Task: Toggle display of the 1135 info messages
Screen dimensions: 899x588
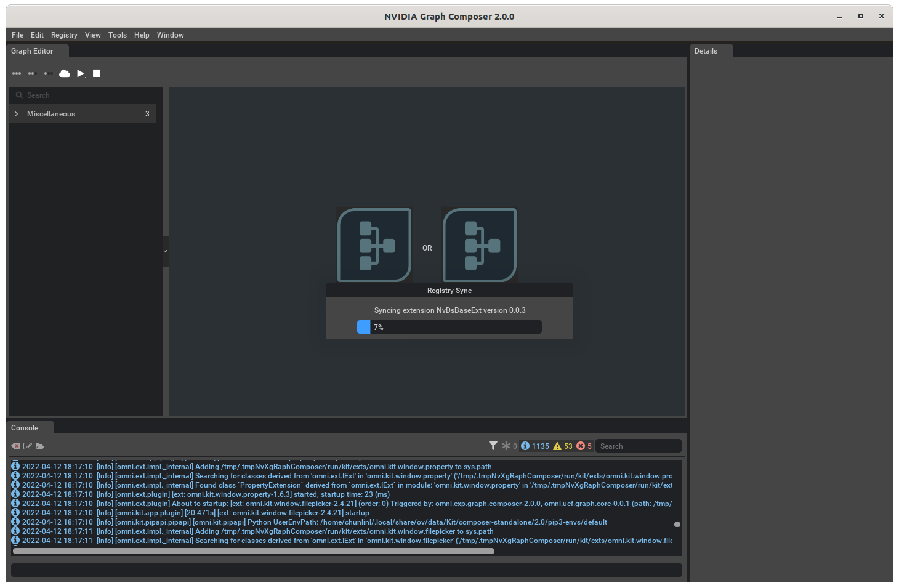Action: coord(534,445)
